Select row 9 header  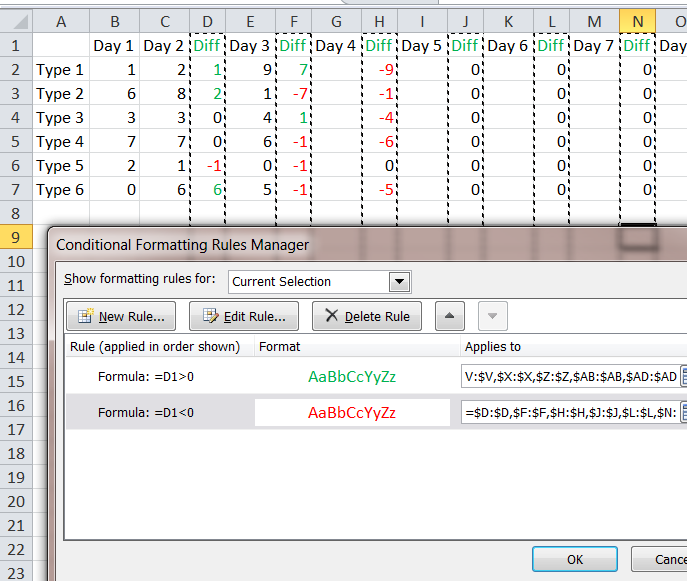(16, 237)
